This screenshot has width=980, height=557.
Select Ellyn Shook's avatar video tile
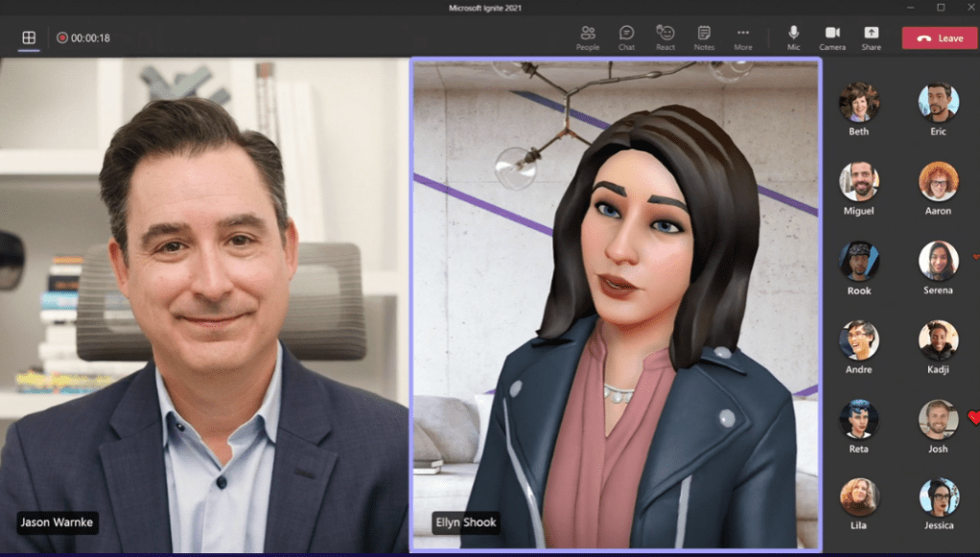(616, 305)
